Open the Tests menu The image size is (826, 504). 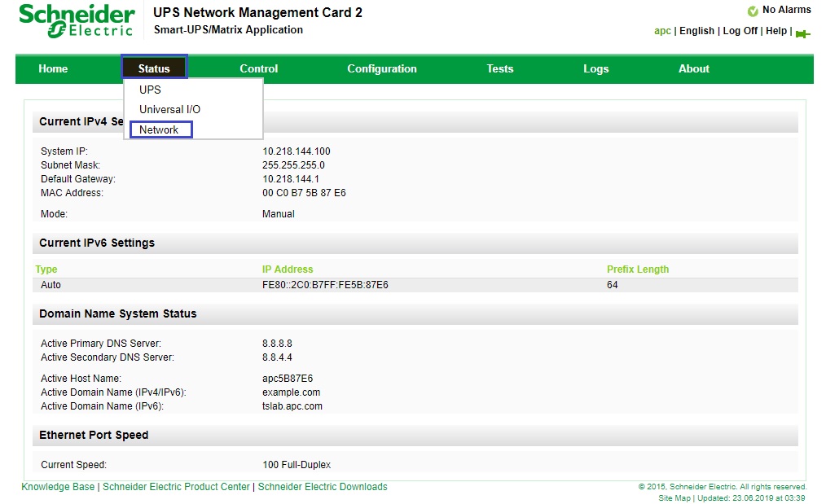pyautogui.click(x=499, y=68)
